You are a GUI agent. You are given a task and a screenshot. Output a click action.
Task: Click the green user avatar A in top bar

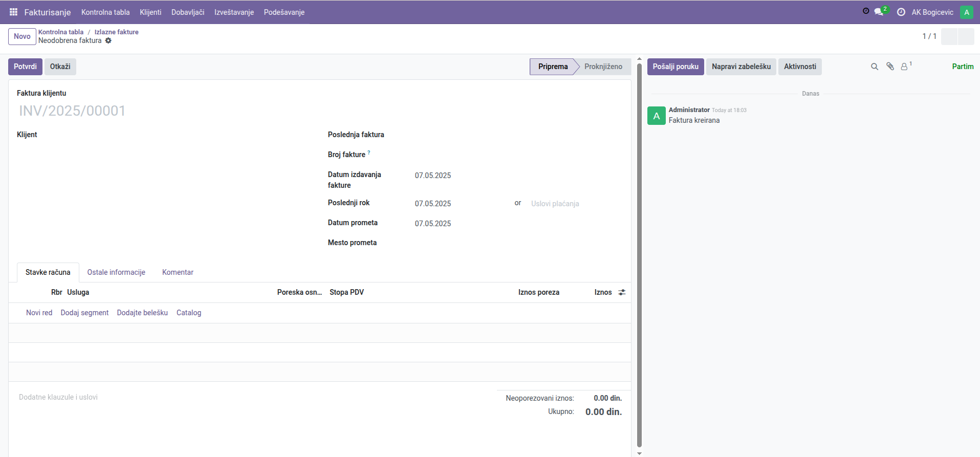click(966, 12)
